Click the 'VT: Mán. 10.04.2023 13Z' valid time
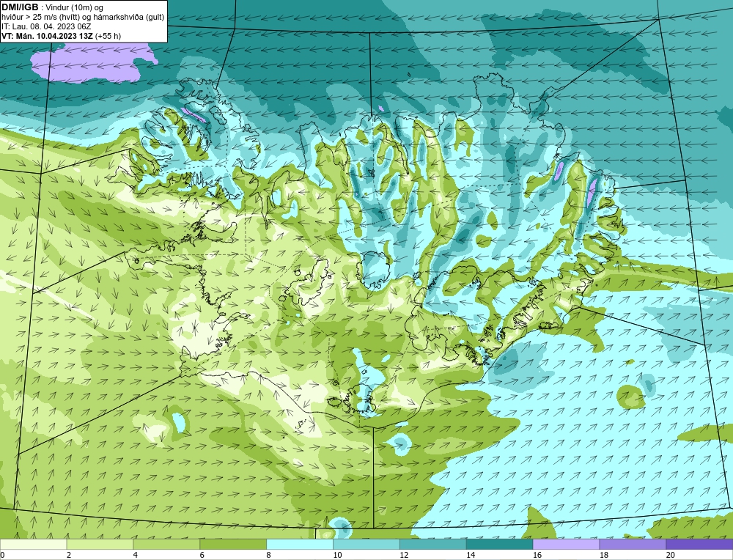733x560 pixels. (47, 36)
